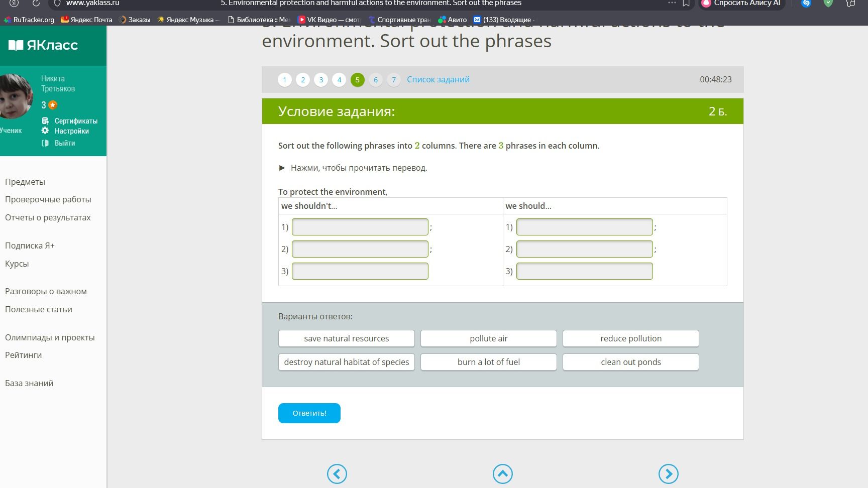The height and width of the screenshot is (488, 868).
Task: Open Олимпиады и проекты in sidebar
Action: [x=50, y=337]
